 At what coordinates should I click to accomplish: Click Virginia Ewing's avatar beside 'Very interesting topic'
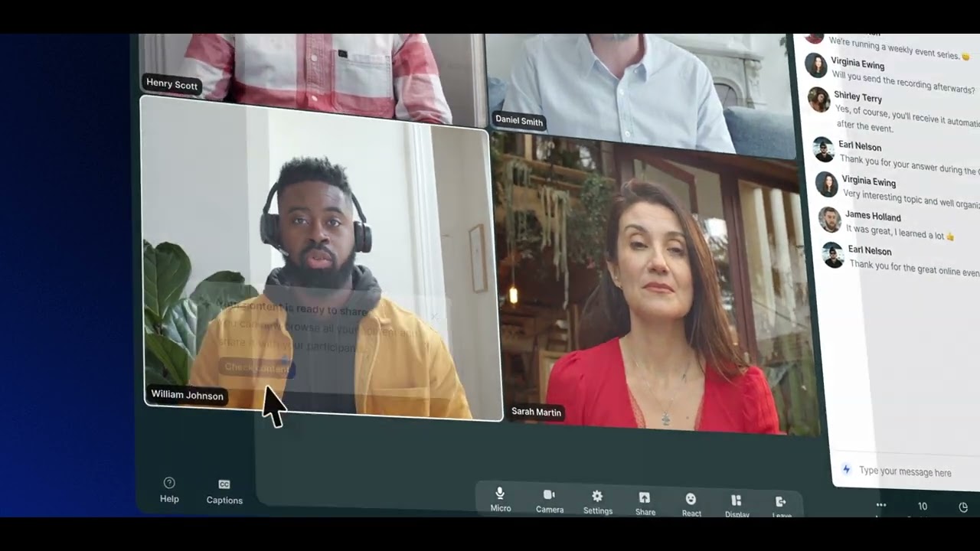pos(826,184)
